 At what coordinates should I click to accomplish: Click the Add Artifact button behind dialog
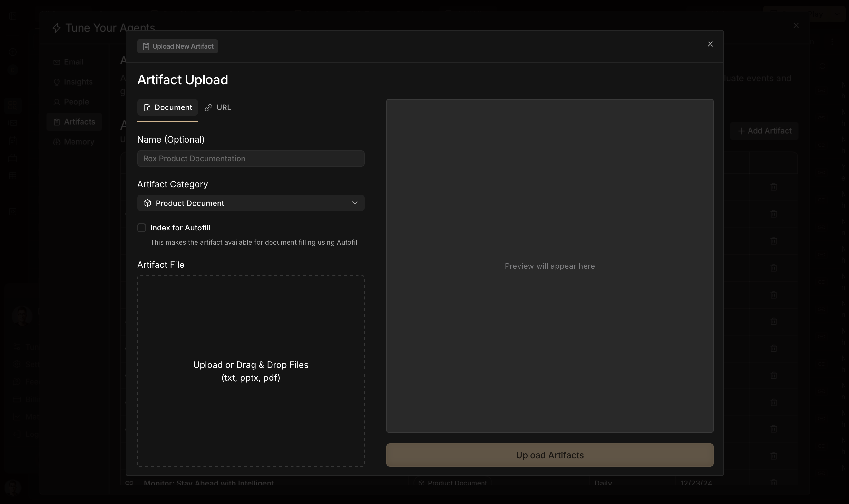764,131
